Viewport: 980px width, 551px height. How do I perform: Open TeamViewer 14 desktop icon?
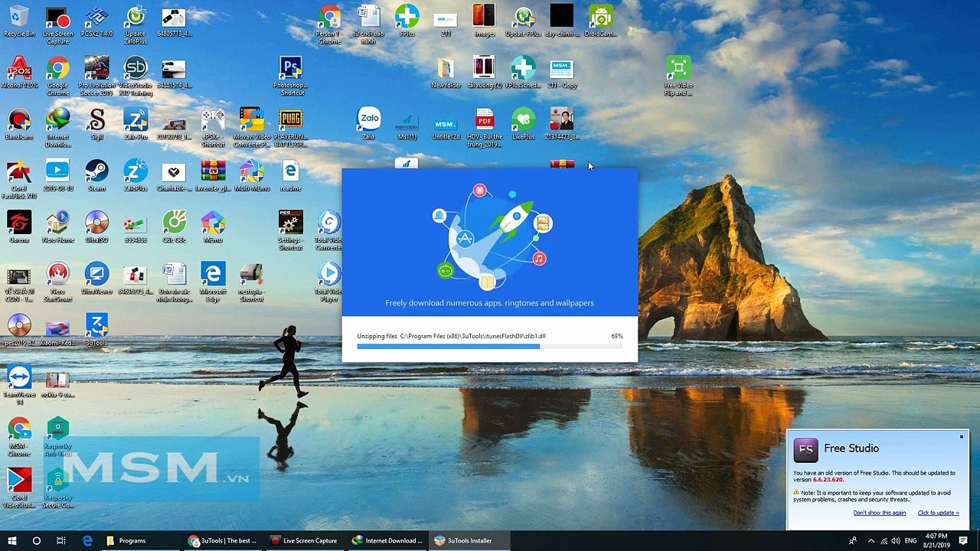click(x=19, y=384)
